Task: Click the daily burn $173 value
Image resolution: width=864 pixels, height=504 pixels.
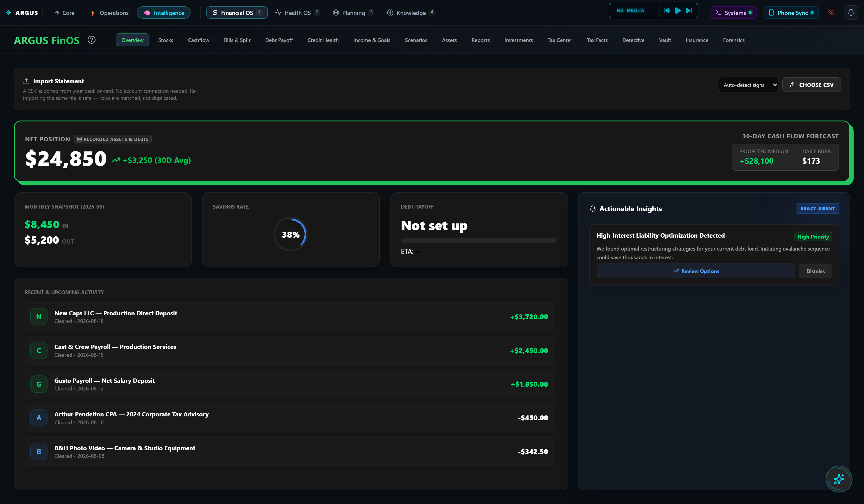Action: (811, 161)
